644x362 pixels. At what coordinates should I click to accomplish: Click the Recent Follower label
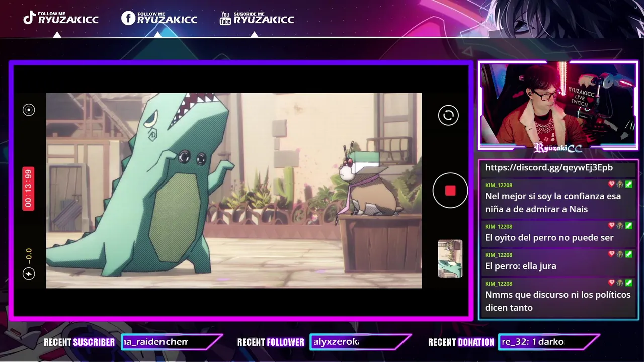pos(271,342)
